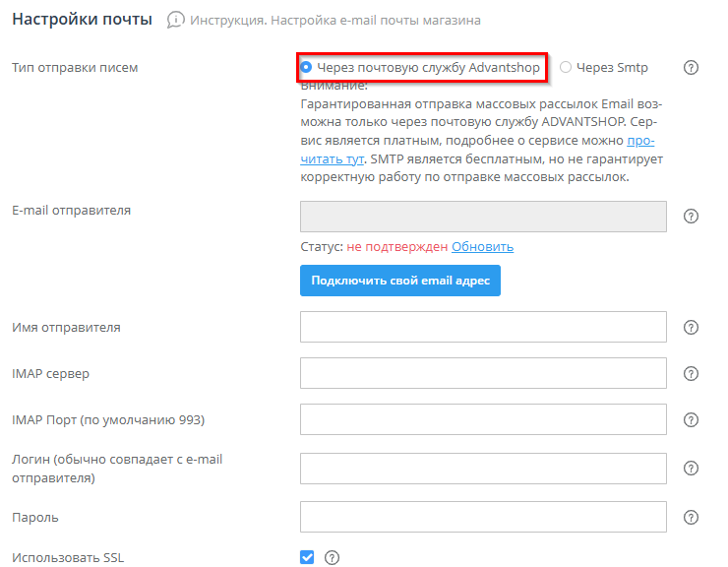Click the instruction speech-bubble icon near the heading
The width and height of the screenshot is (728, 567).
[175, 20]
